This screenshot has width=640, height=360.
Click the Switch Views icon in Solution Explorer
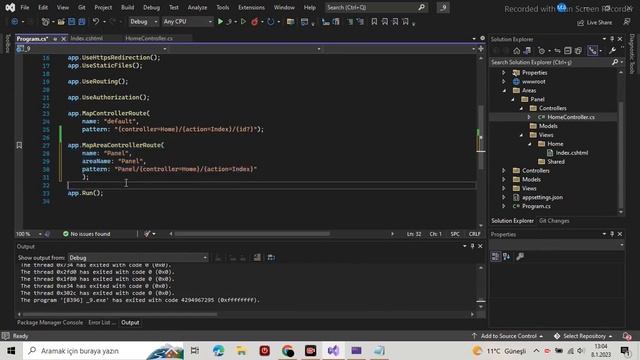click(527, 51)
